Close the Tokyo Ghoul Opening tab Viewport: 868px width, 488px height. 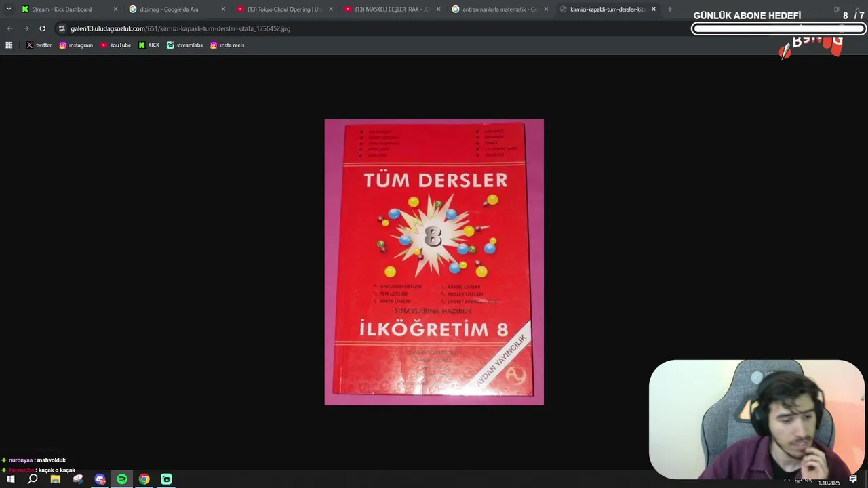tap(331, 9)
